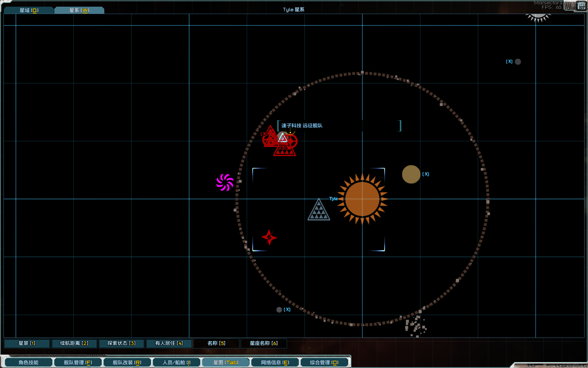Click the small gray planet near bottom ring
Screen dimensions: 588x368
point(279,310)
